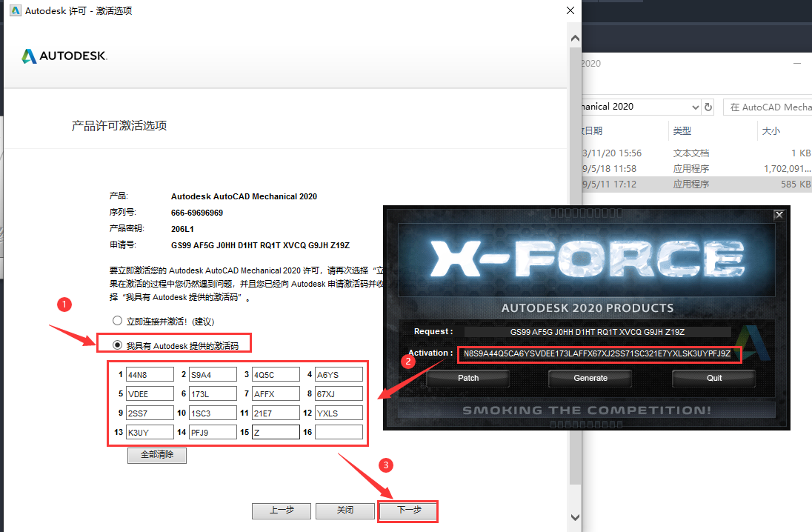812x532 pixels.
Task: Close the Autodesk license activation window
Action: pos(570,10)
